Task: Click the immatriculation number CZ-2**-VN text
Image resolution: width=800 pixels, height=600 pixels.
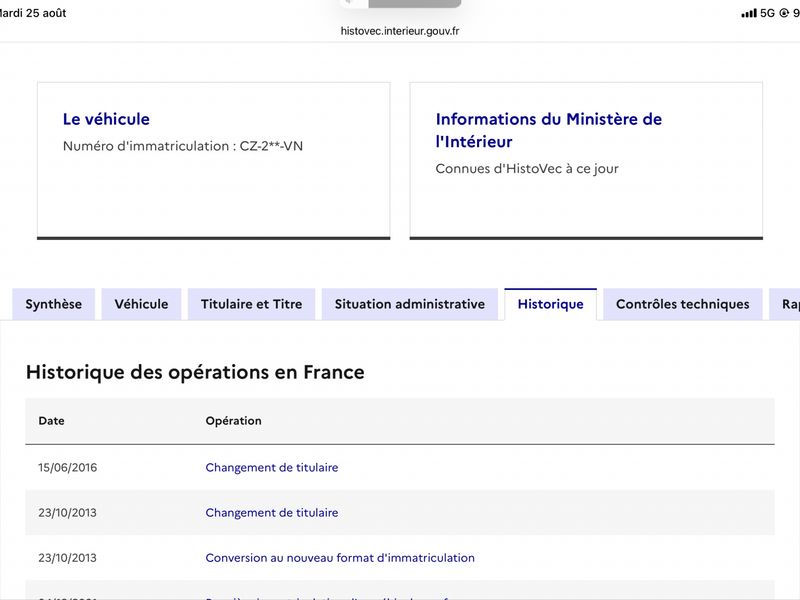Action: pos(271,146)
